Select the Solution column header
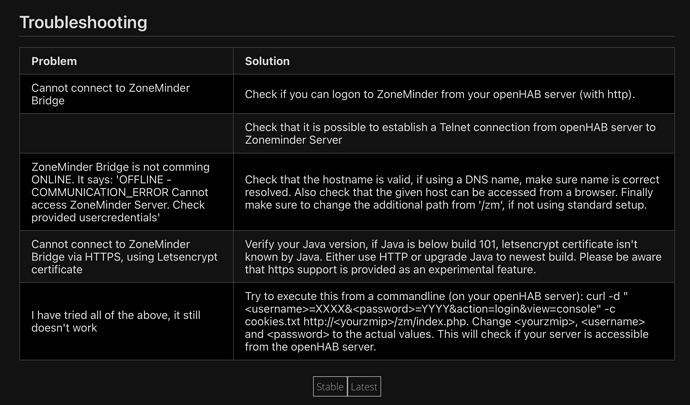 pyautogui.click(x=267, y=61)
